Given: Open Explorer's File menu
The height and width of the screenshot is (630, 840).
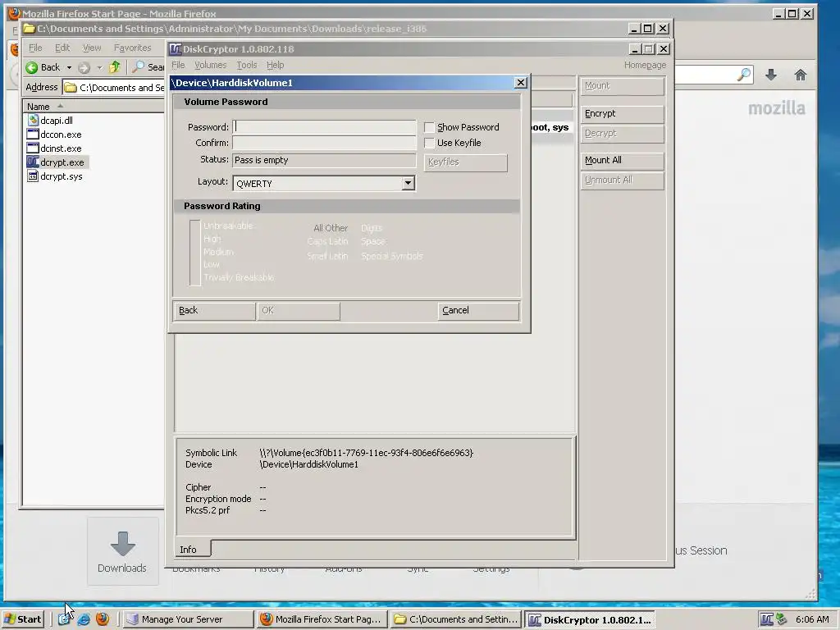Looking at the screenshot, I should 35,48.
